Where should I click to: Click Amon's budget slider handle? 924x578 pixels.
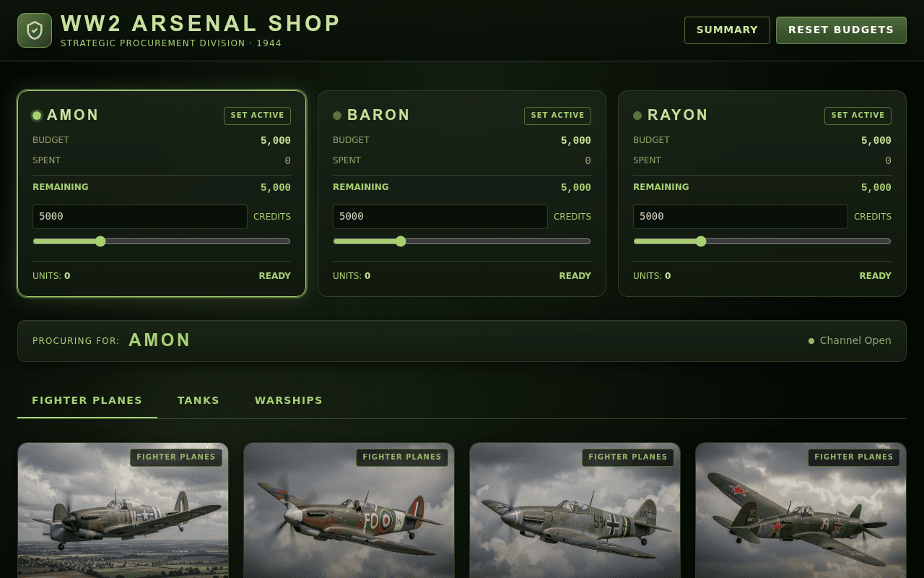[100, 241]
